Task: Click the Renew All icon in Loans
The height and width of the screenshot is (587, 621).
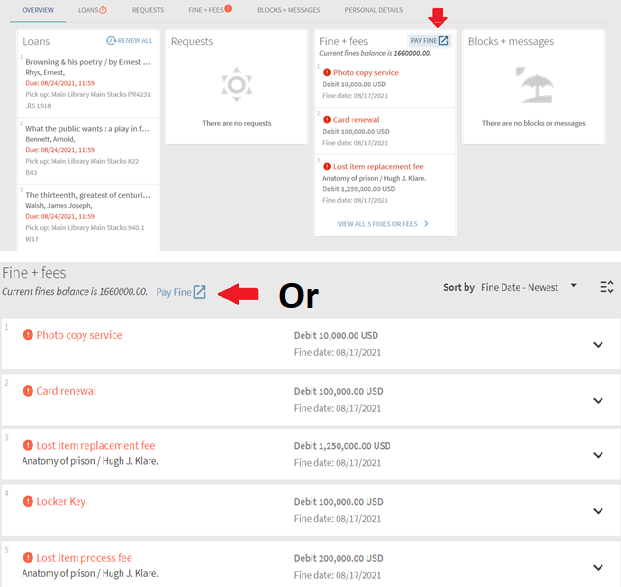Action: [x=111, y=41]
